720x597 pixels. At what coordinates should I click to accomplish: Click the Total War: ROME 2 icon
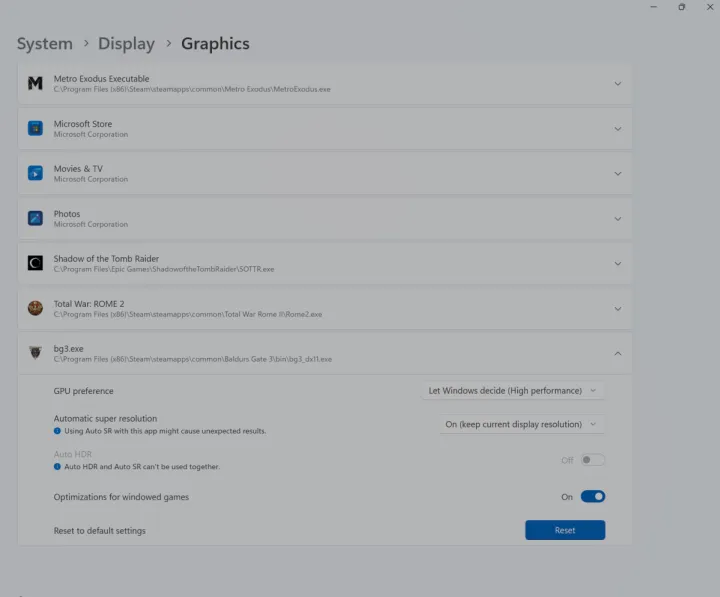click(x=35, y=308)
